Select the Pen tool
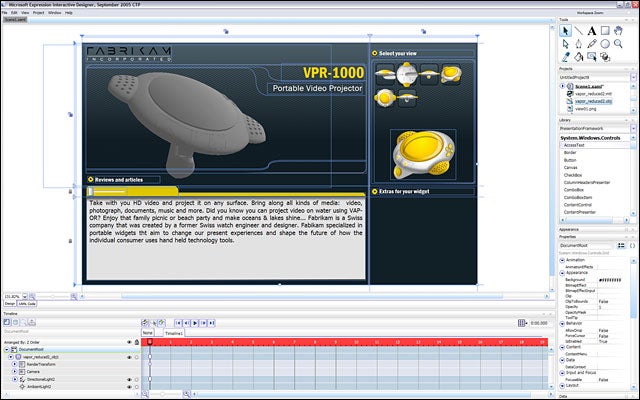 (579, 44)
